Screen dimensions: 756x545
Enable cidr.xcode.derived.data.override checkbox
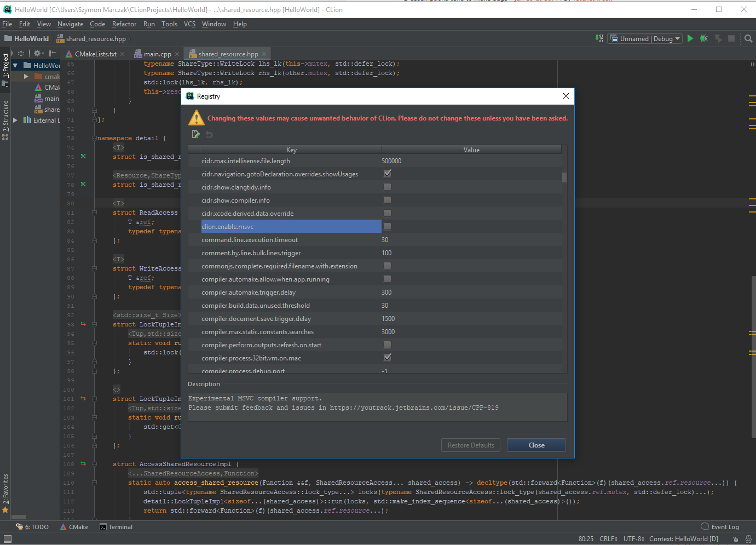(387, 213)
